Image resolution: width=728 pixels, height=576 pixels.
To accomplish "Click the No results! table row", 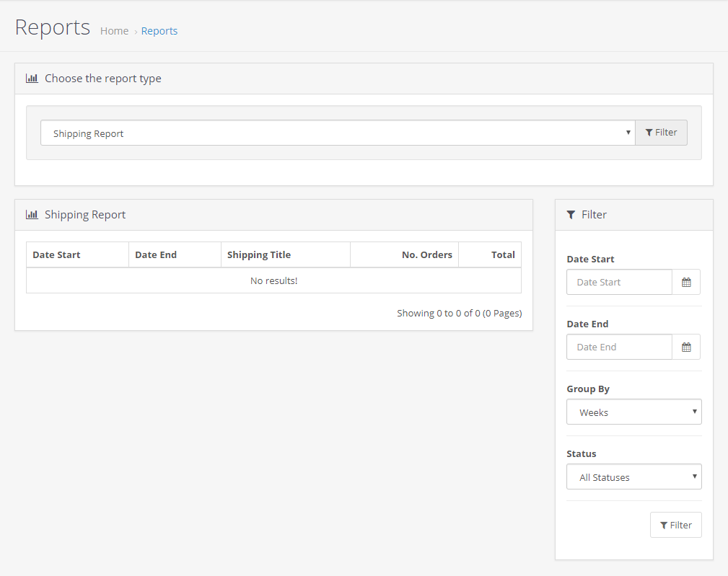I will point(273,280).
